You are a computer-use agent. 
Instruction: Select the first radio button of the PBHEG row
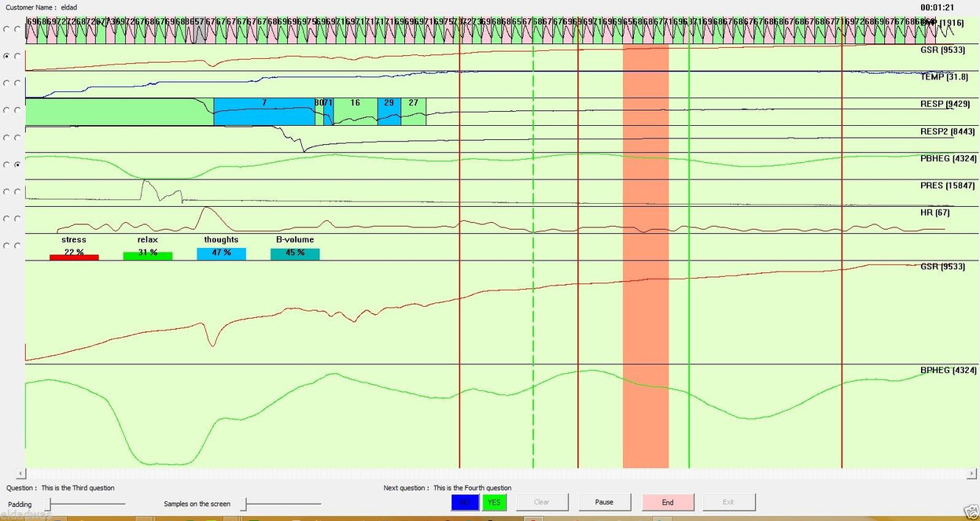(7, 164)
